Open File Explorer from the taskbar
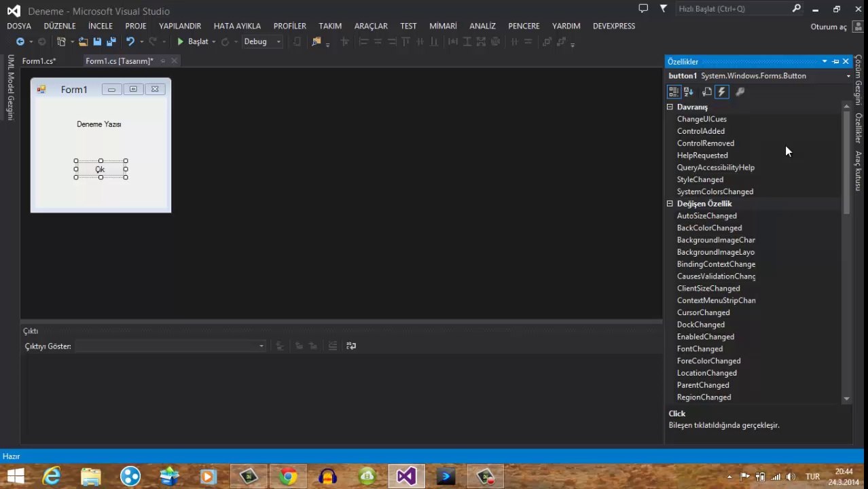Viewport: 868px width, 489px height. (x=91, y=477)
